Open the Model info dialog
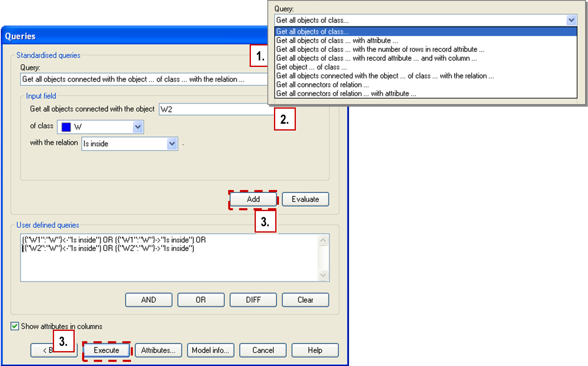This screenshot has width=588, height=366. click(x=211, y=350)
